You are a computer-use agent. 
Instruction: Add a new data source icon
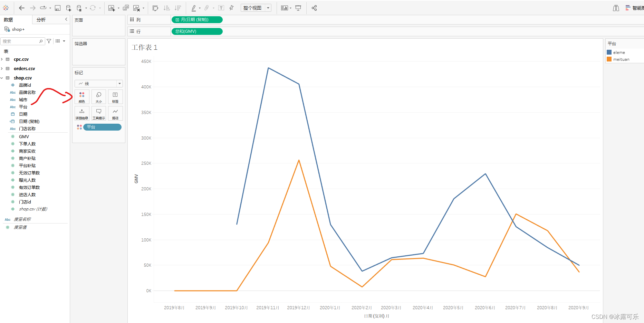[68, 8]
